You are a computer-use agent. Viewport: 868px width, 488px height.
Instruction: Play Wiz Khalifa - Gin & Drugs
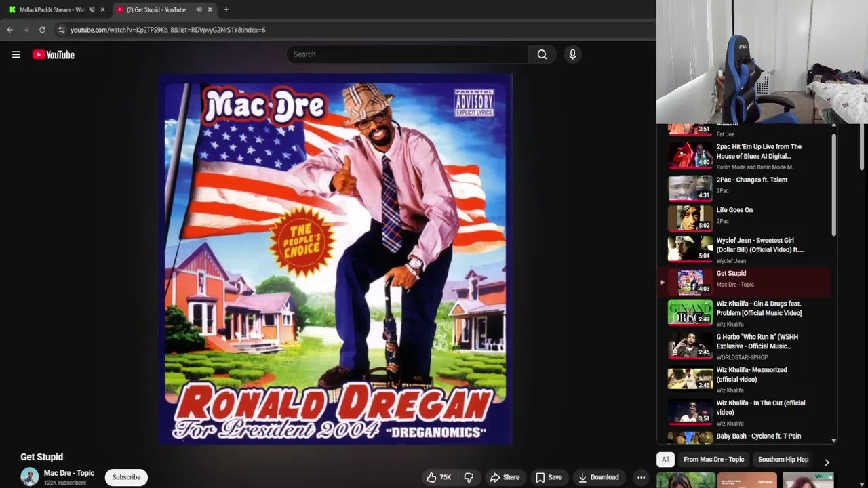[x=745, y=313]
